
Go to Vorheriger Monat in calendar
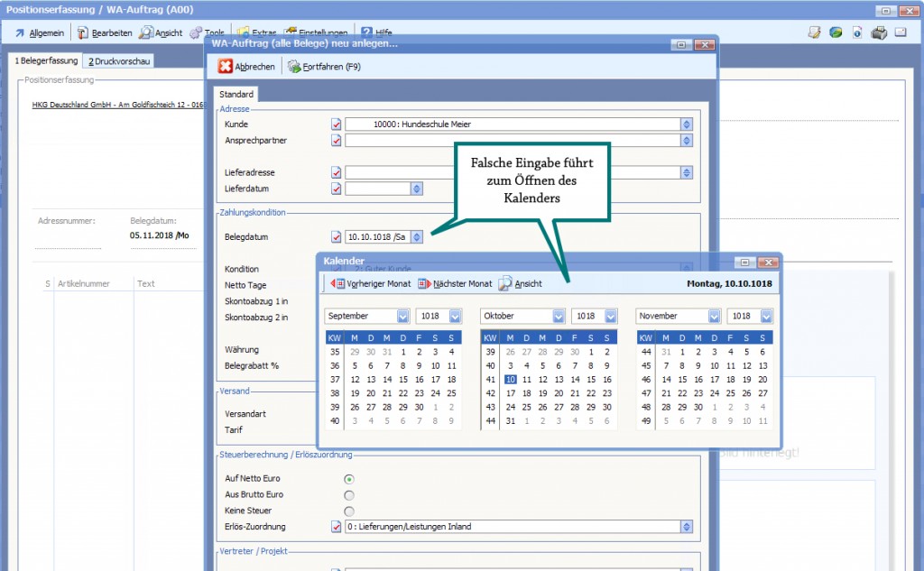click(371, 283)
